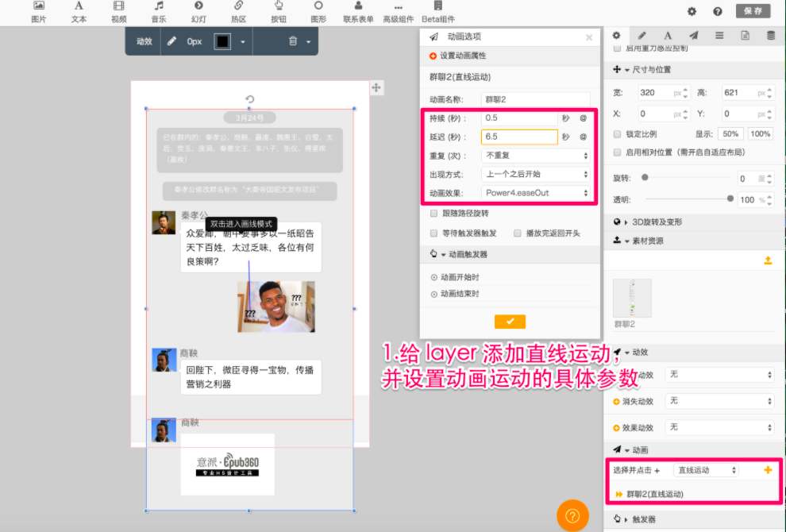Click the 图片 (image) insert icon
The image size is (786, 532).
38,11
